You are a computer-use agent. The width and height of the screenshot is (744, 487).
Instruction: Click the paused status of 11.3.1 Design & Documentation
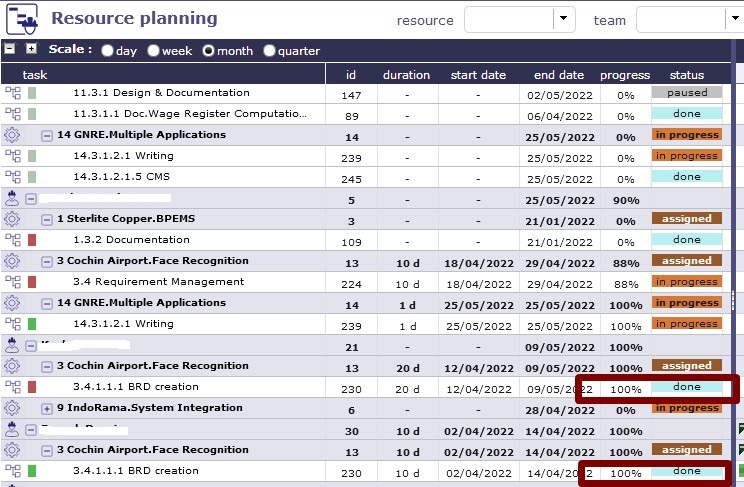pyautogui.click(x=686, y=93)
